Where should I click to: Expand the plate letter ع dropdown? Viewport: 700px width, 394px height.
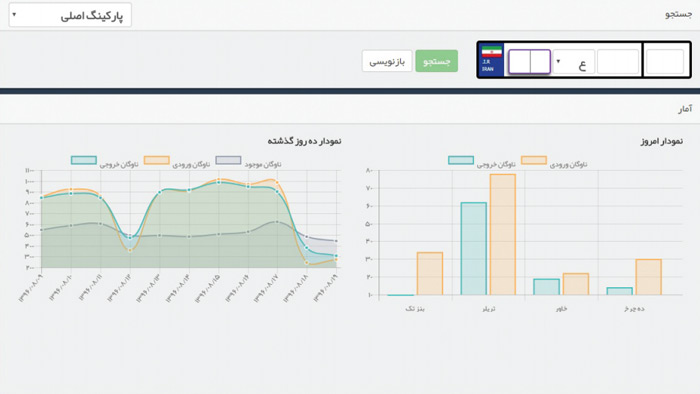point(573,62)
